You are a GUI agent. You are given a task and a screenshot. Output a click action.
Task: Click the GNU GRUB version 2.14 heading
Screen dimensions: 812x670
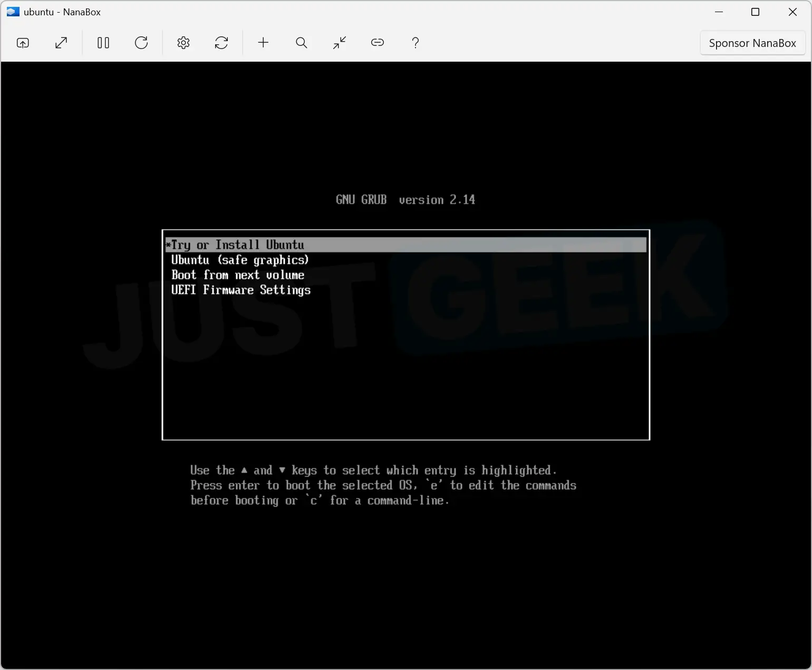point(405,200)
